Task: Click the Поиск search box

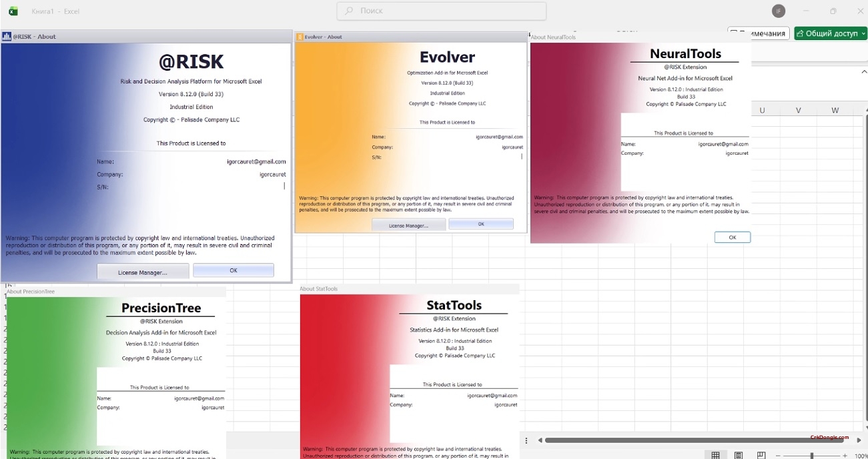Action: point(442,11)
